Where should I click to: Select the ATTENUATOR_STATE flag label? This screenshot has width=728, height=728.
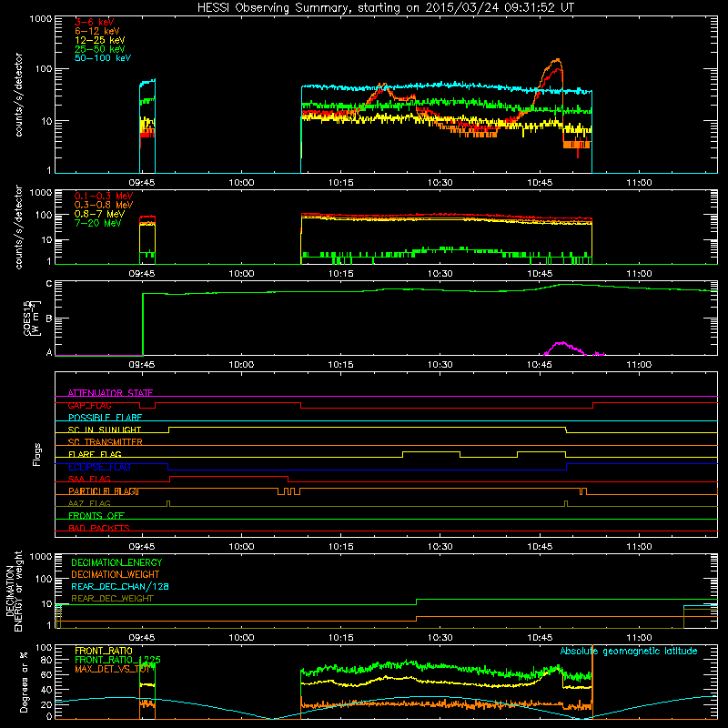[x=110, y=393]
